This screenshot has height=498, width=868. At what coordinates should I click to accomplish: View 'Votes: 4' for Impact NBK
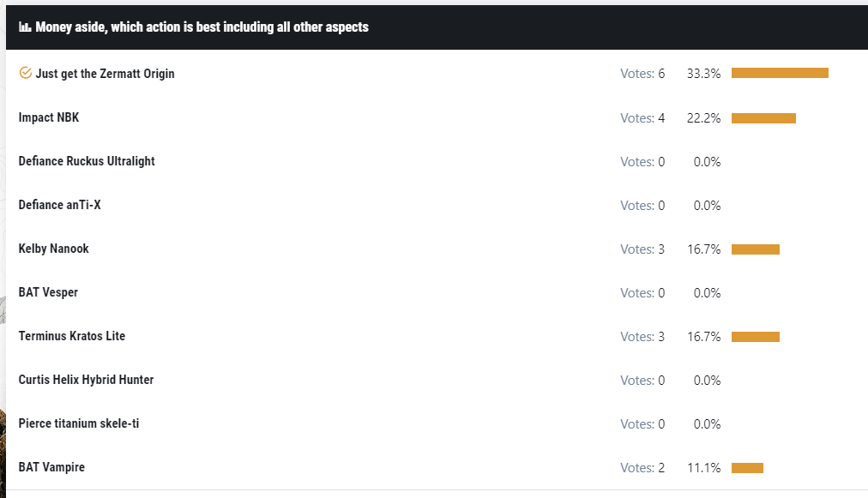[642, 118]
